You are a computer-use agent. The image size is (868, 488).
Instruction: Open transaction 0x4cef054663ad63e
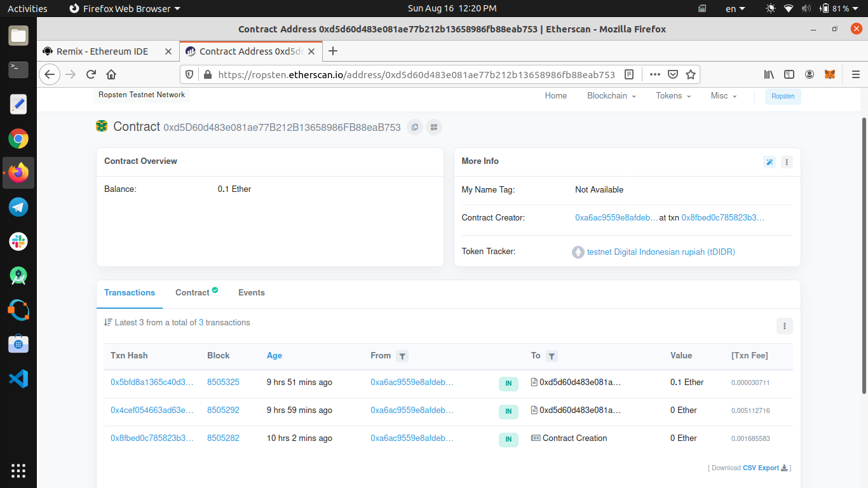pyautogui.click(x=152, y=410)
